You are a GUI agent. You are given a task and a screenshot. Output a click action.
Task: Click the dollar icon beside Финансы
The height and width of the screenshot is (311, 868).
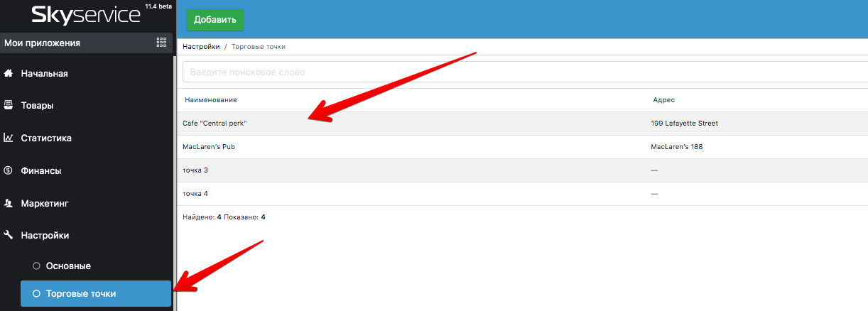9,170
